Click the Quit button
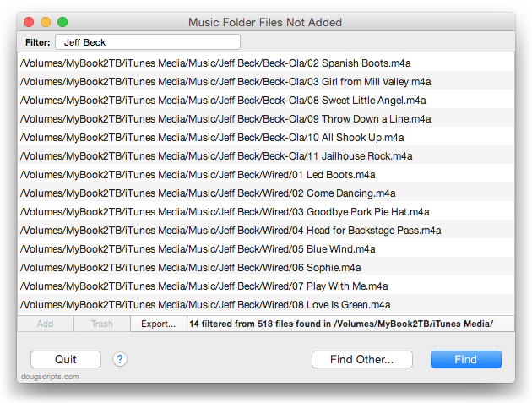 point(66,359)
